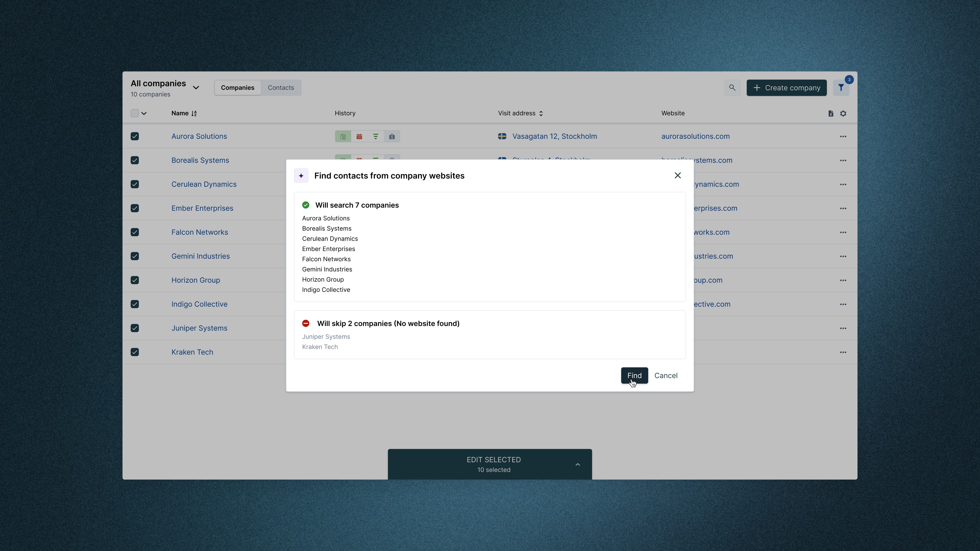Uncheck the Aurora Solutions checkbox
This screenshot has width=980, height=551.
(x=135, y=136)
